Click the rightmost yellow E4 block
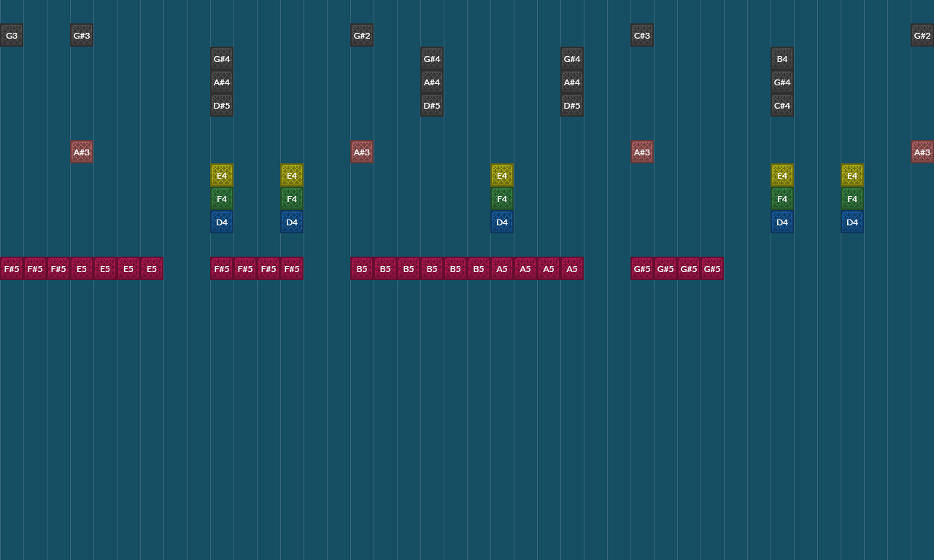This screenshot has height=560, width=934. click(x=852, y=175)
